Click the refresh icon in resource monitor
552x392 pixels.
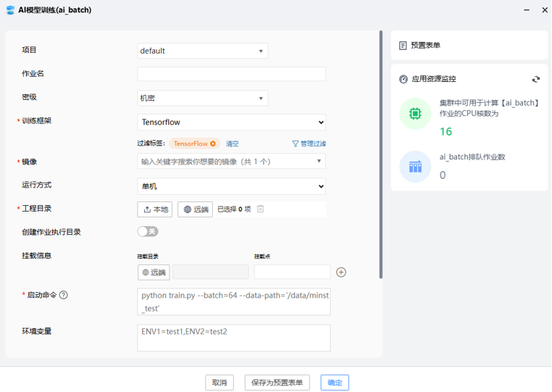[x=536, y=79]
